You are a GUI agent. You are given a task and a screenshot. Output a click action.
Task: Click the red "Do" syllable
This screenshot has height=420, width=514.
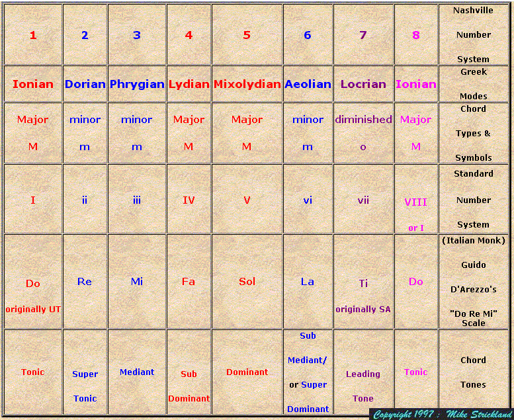(33, 284)
